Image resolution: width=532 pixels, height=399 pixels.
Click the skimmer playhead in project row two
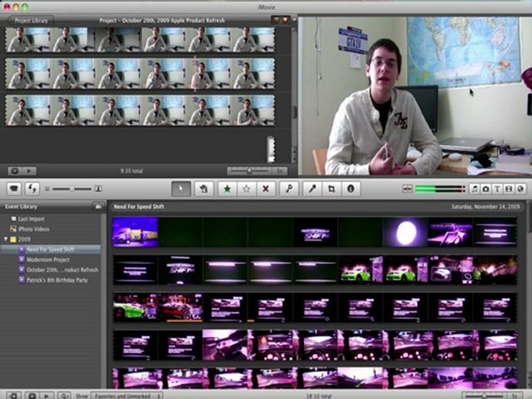coord(195,74)
